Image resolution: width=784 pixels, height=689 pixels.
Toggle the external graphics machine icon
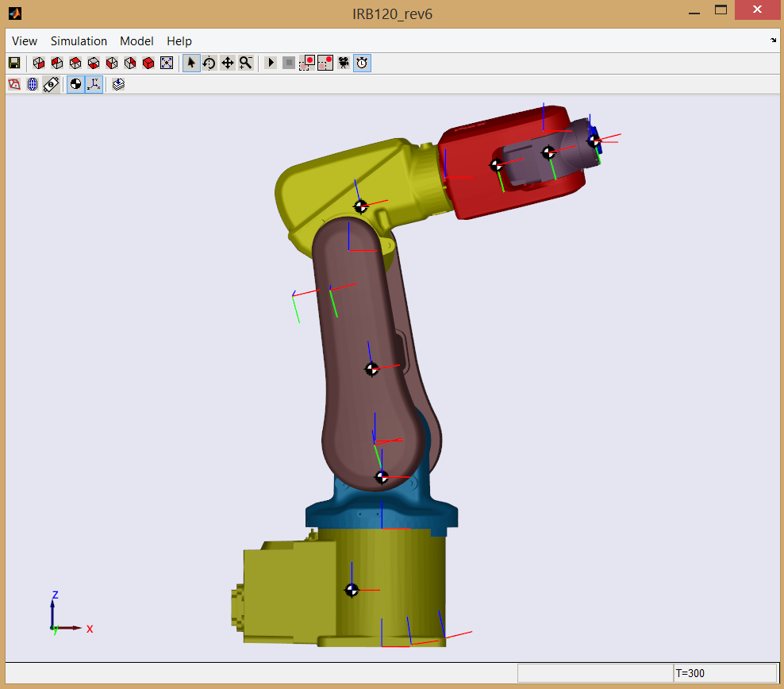[x=51, y=84]
